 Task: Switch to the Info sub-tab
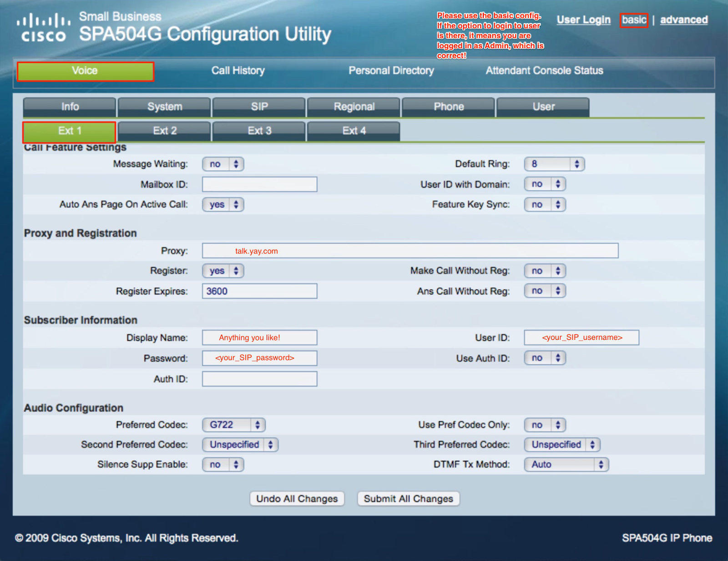pyautogui.click(x=70, y=107)
